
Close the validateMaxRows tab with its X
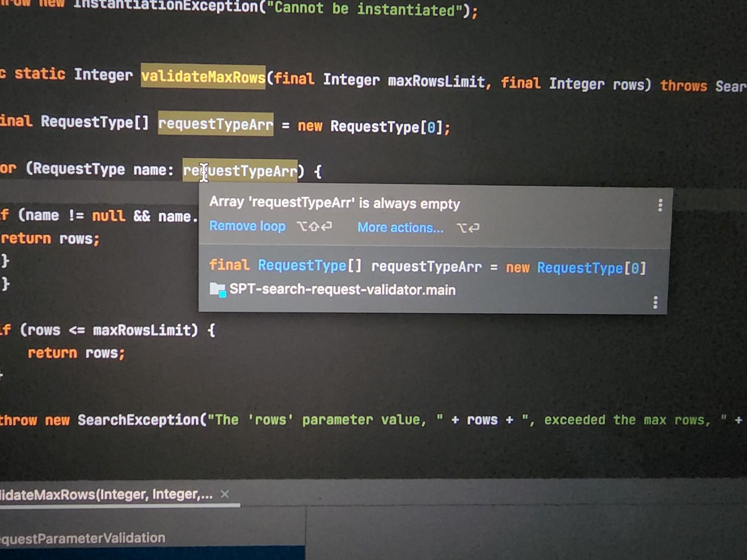point(225,494)
